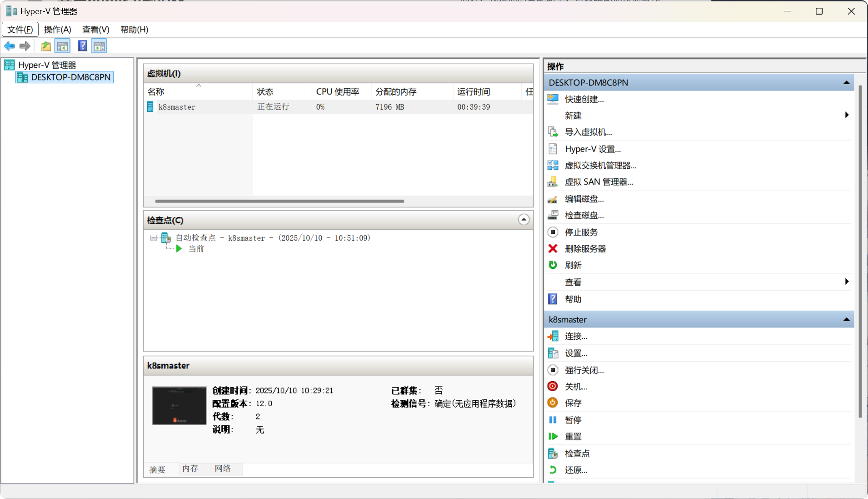Viewport: 868px width, 499px height.
Task: Click the Turn Off (强行关闭) icon
Action: click(x=553, y=370)
